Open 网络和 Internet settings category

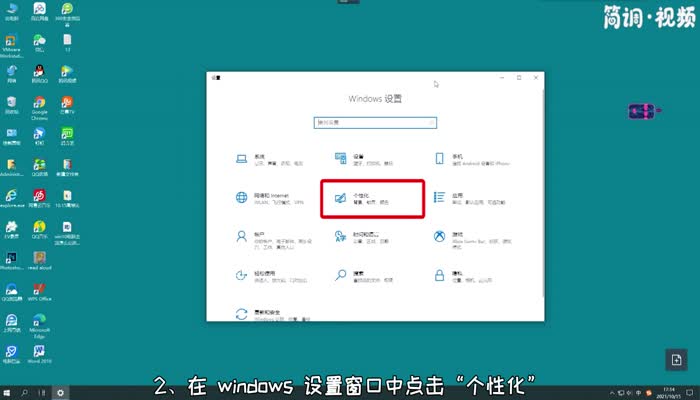pos(269,198)
